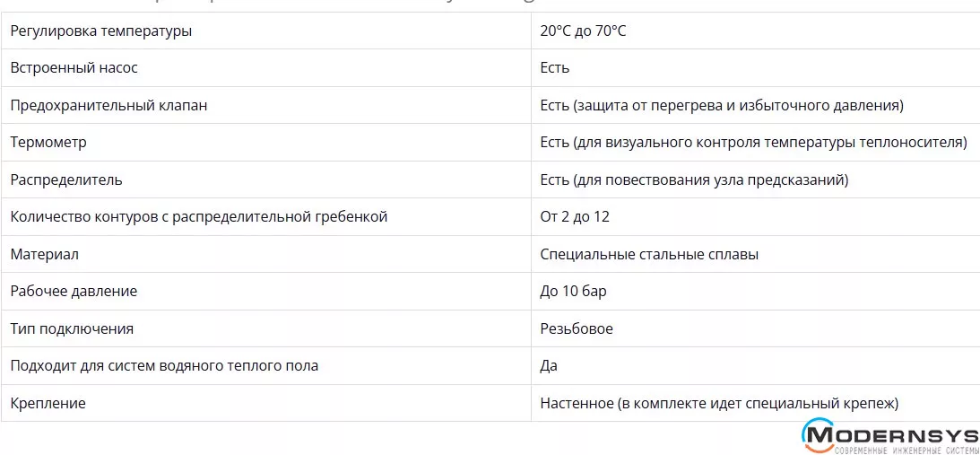Select the thermometer visual control description
The width and height of the screenshot is (980, 455).
tap(753, 142)
